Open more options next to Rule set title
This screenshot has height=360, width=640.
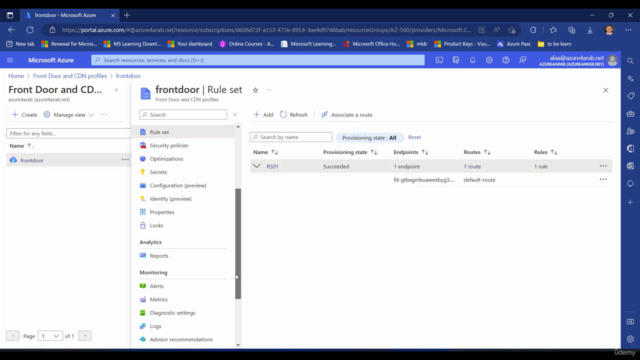click(269, 90)
